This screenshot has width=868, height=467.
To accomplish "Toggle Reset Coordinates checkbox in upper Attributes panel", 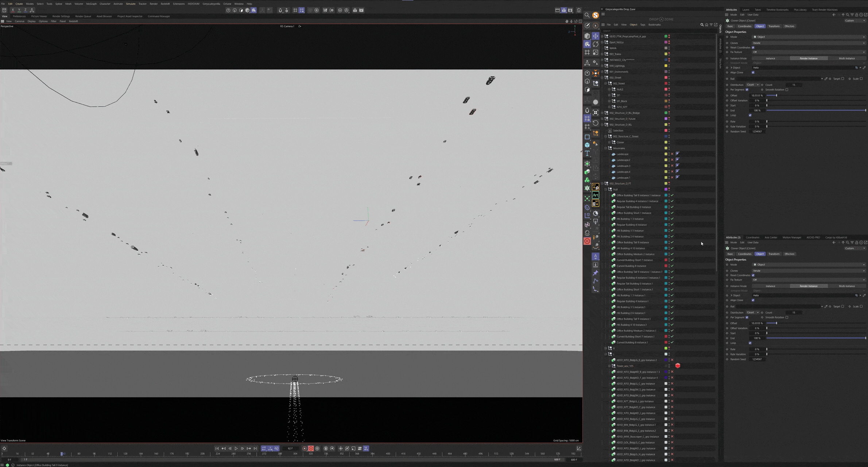I will tap(753, 47).
